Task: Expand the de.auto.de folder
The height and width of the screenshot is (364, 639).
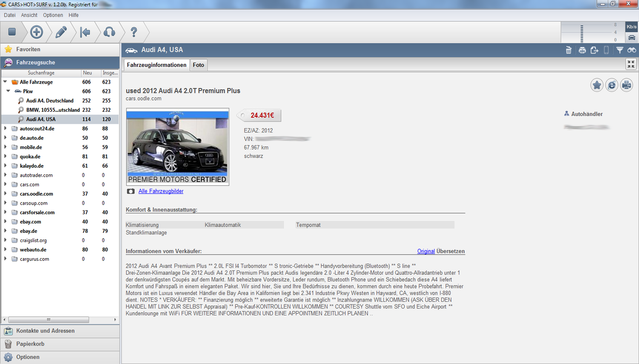Action: click(x=5, y=138)
